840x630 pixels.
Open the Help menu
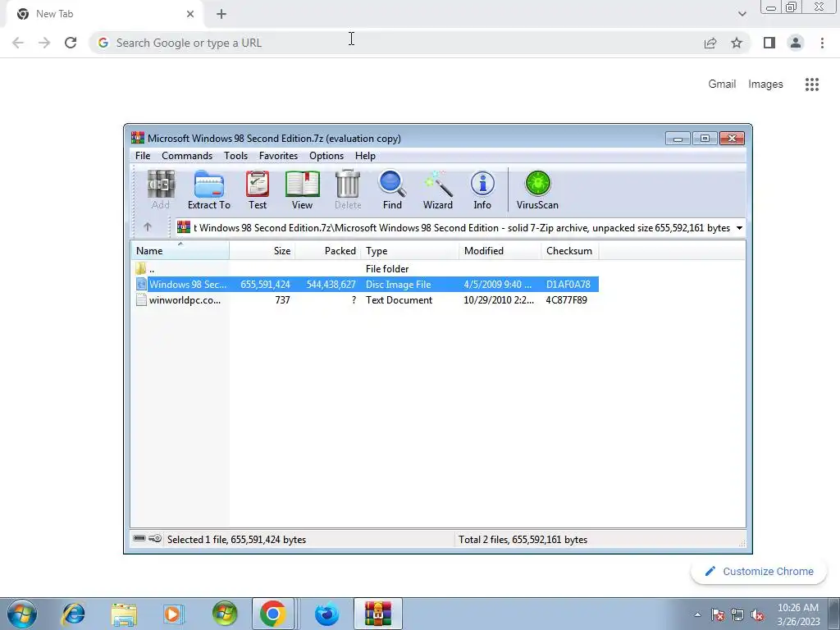click(365, 155)
